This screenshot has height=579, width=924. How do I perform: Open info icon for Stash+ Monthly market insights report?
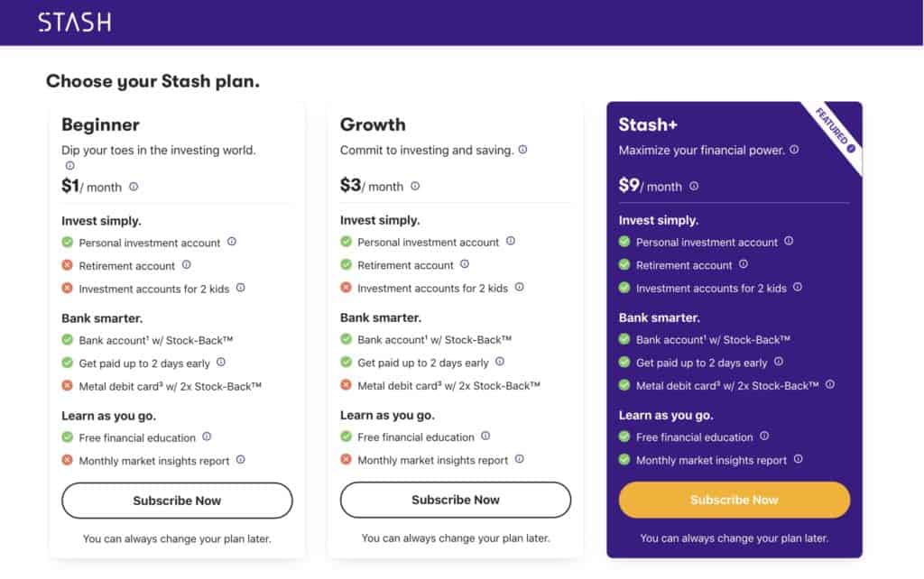click(798, 459)
